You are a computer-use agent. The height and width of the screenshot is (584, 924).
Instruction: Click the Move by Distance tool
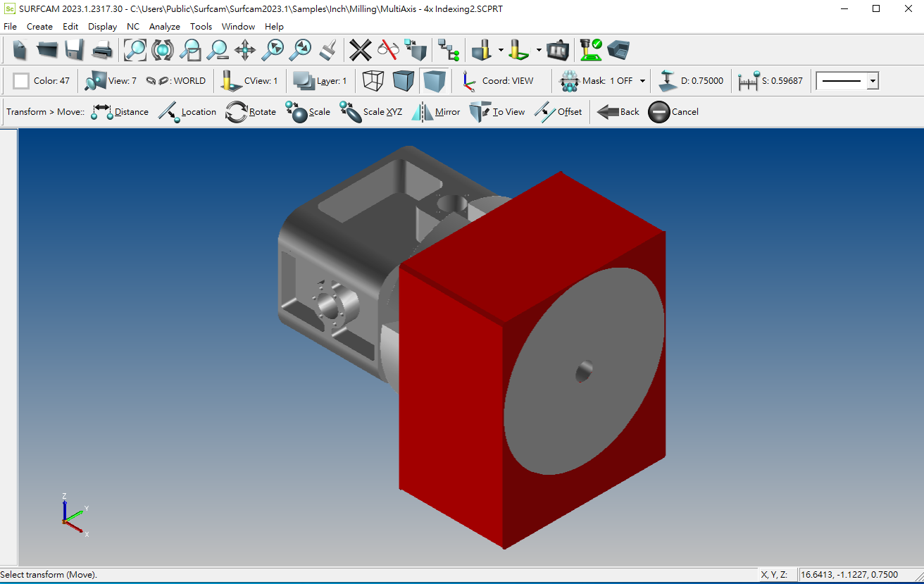[120, 112]
